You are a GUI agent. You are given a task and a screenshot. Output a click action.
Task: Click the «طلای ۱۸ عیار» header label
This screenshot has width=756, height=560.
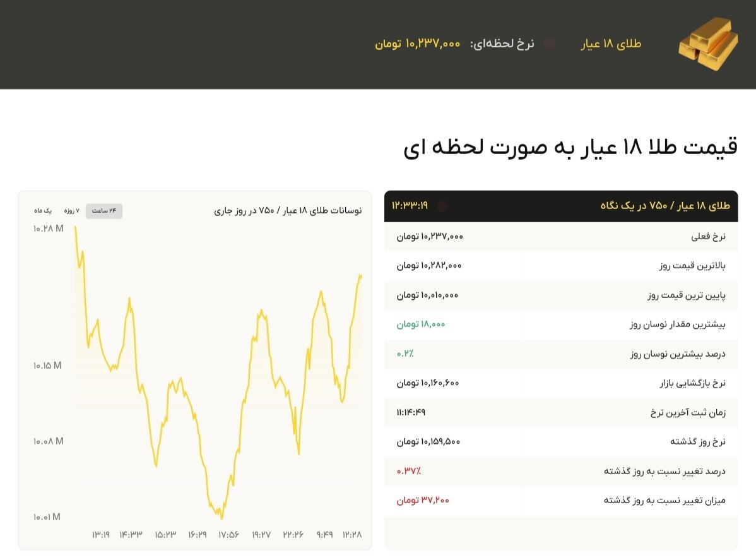pos(610,44)
